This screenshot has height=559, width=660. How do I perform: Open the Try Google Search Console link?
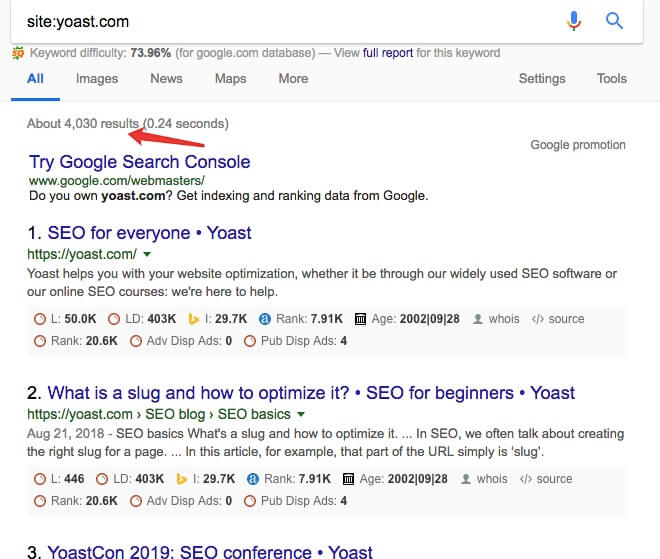140,162
